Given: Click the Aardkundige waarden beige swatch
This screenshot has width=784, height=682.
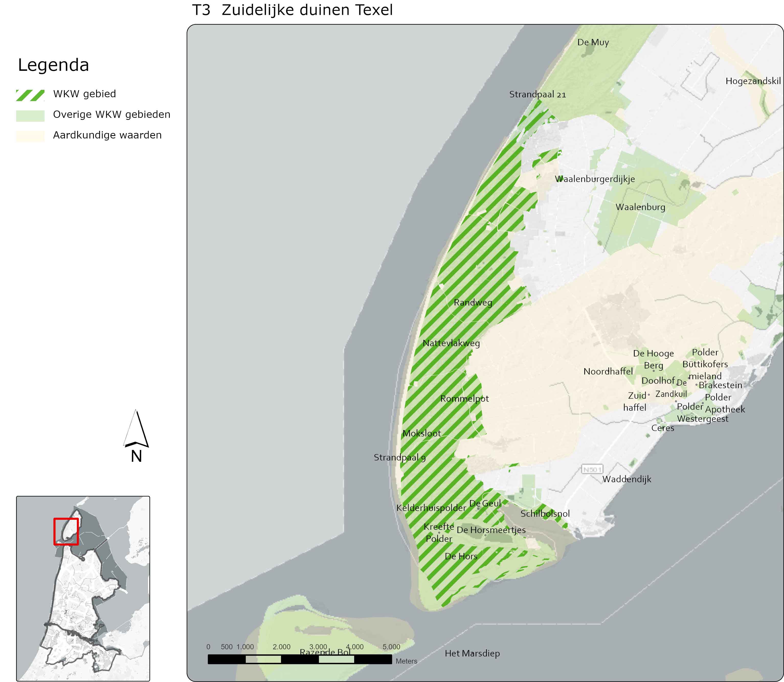Looking at the screenshot, I should pyautogui.click(x=30, y=136).
